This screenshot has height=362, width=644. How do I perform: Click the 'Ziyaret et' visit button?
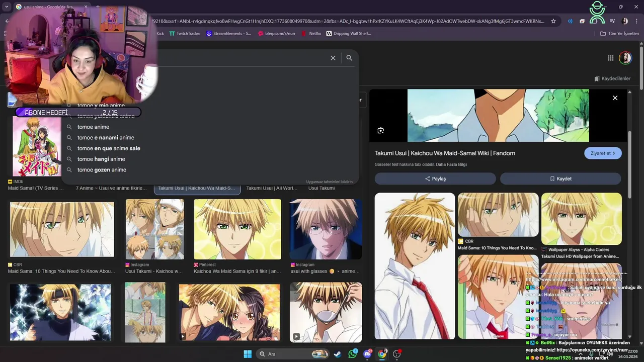pos(603,153)
